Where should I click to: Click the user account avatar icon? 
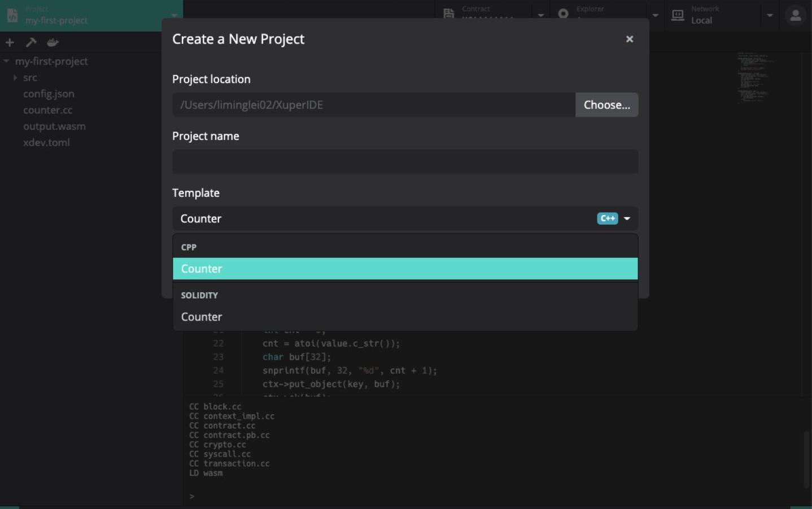(795, 15)
